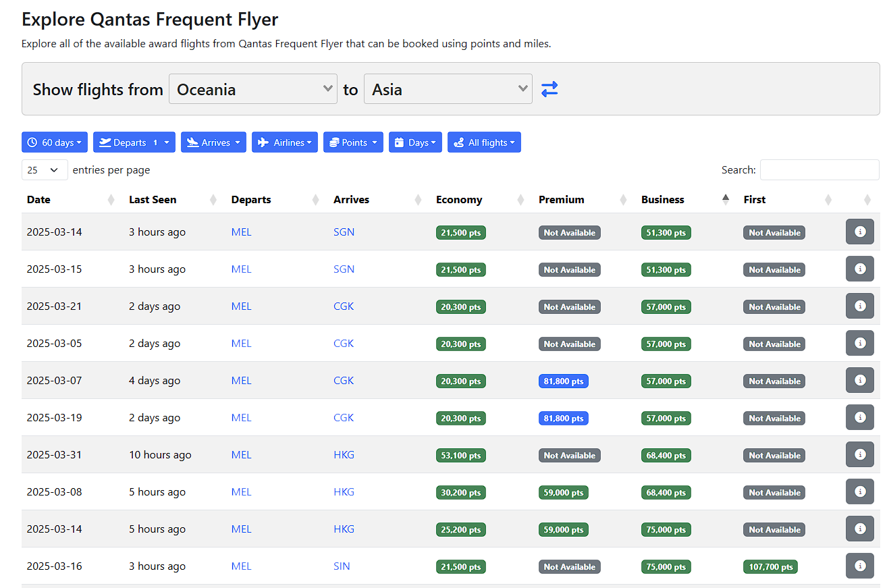Change the entries per page selector
The height and width of the screenshot is (588, 887).
tap(45, 170)
